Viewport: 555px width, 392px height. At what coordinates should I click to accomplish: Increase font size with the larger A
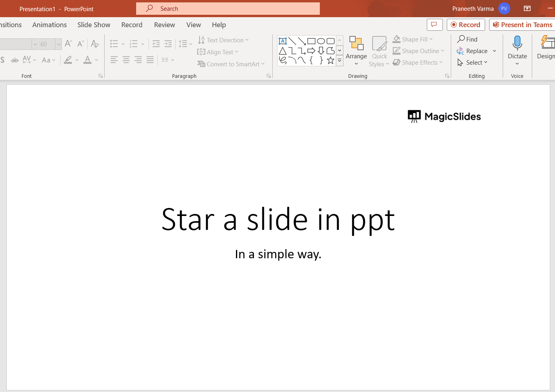68,44
